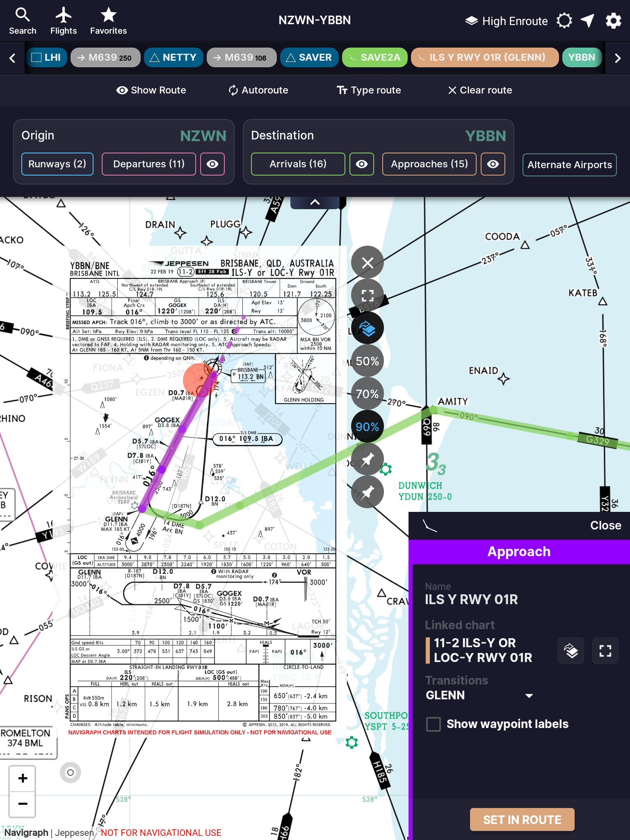The height and width of the screenshot is (840, 630).
Task: Expand chart to fullscreen from overlay controls
Action: point(367,295)
